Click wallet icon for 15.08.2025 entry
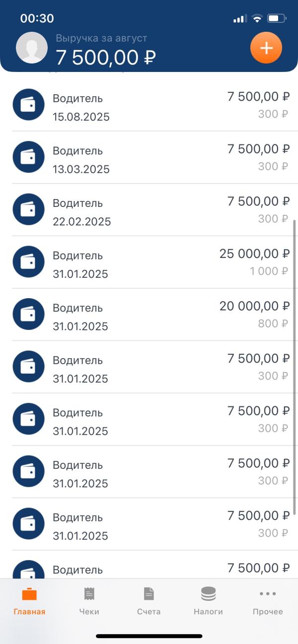Screen dimensions: 298x644 [28, 105]
